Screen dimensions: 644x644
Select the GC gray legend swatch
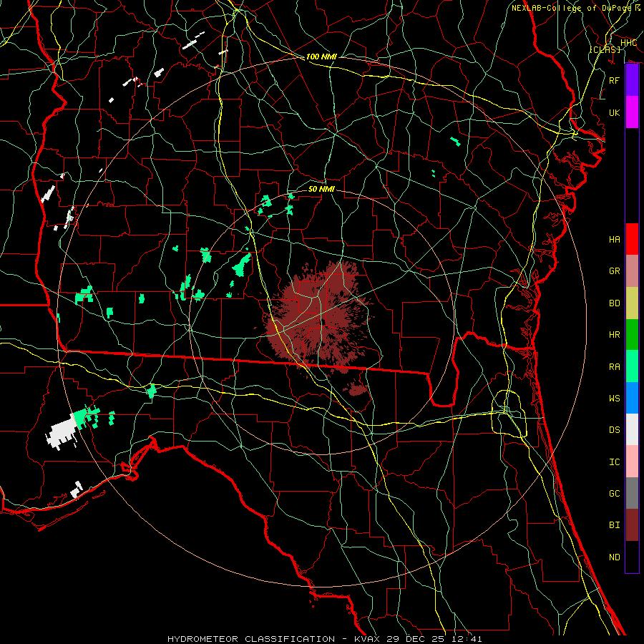[632, 493]
